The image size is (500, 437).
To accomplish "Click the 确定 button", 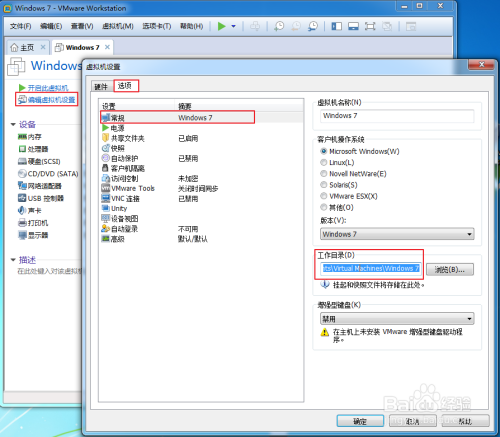I will tap(360, 421).
